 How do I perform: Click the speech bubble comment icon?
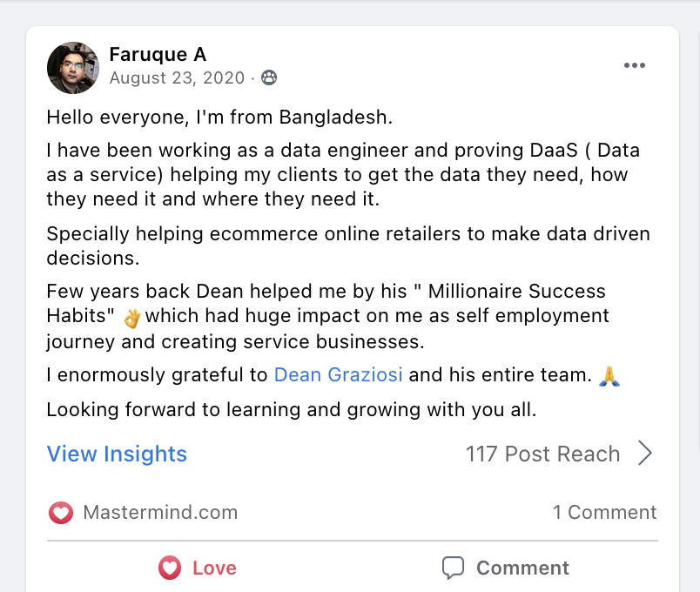[x=453, y=568]
